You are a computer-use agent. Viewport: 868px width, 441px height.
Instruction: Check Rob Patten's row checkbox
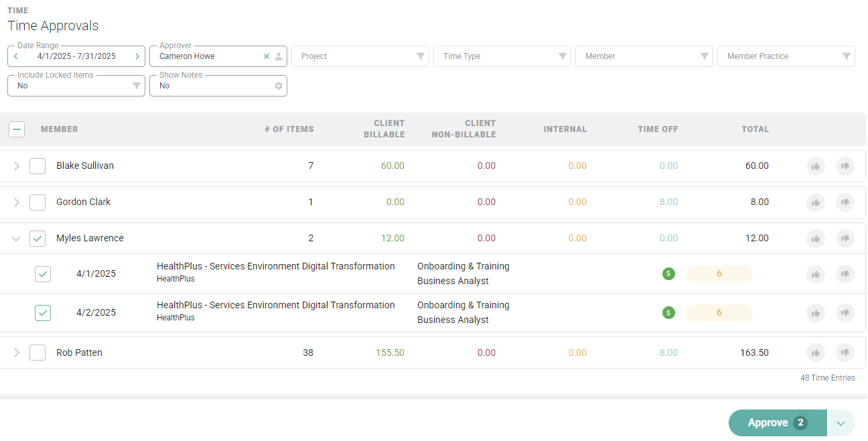pos(38,353)
